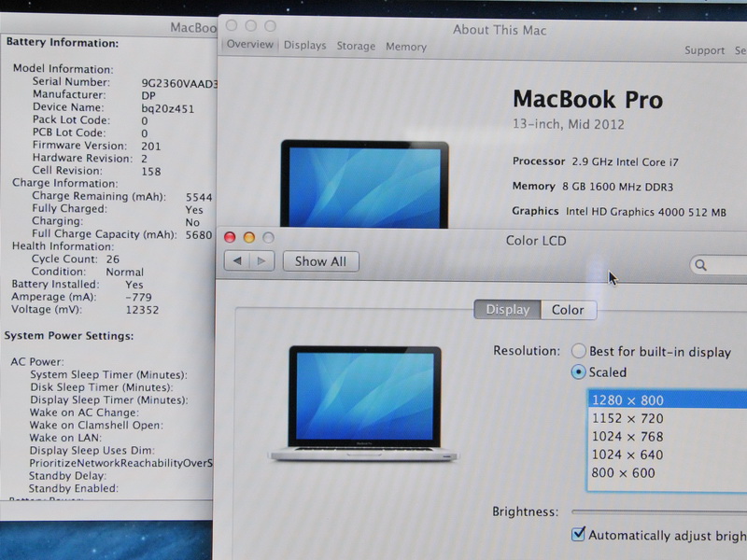Click Amperage value -779
Image resolution: width=747 pixels, height=560 pixels.
138,297
